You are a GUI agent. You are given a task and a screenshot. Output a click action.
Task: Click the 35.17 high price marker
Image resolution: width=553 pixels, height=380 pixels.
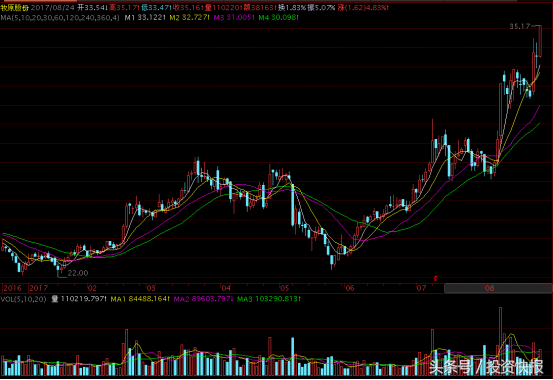coord(520,26)
